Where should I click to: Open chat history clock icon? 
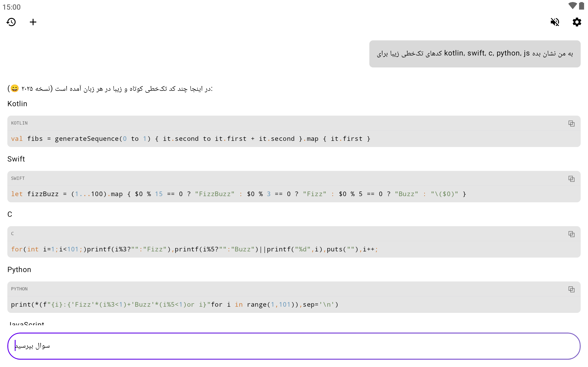[x=11, y=22]
